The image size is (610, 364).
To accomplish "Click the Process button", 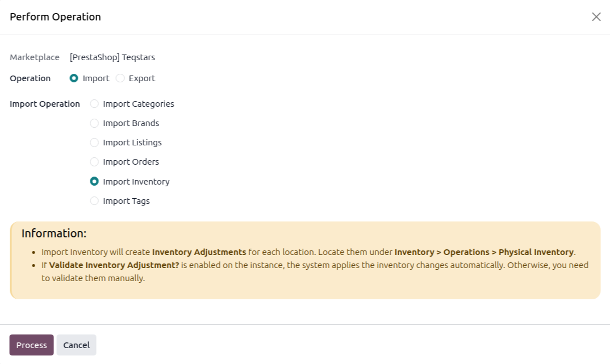I will pyautogui.click(x=31, y=345).
